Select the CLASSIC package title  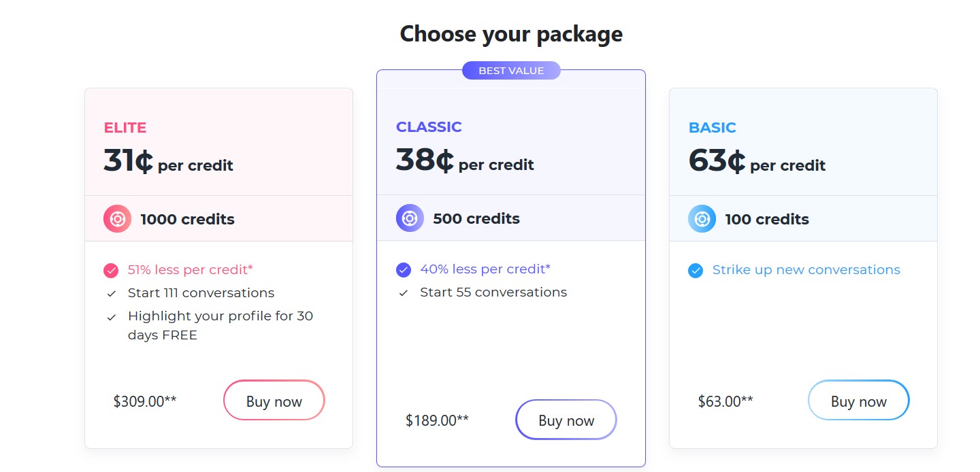pyautogui.click(x=429, y=127)
